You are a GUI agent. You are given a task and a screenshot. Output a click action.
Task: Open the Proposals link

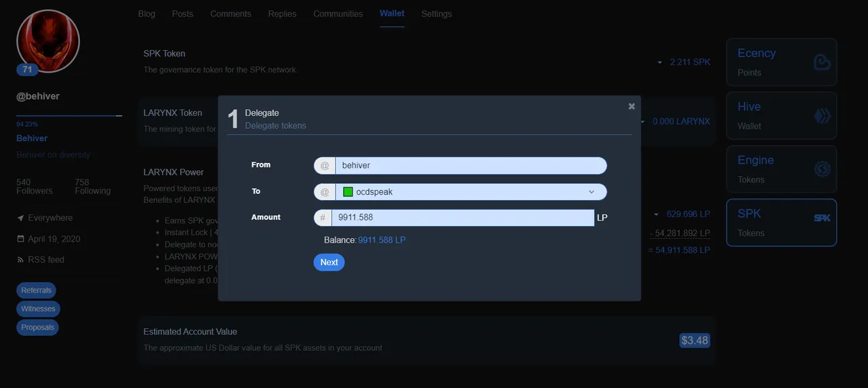tap(37, 327)
